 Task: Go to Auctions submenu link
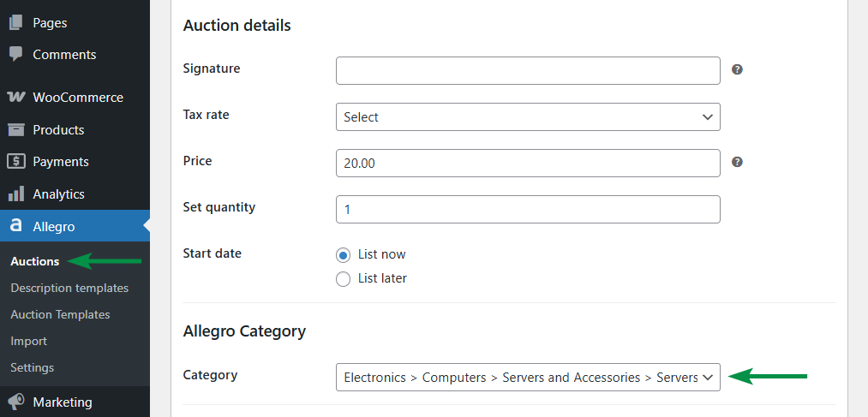click(x=35, y=261)
